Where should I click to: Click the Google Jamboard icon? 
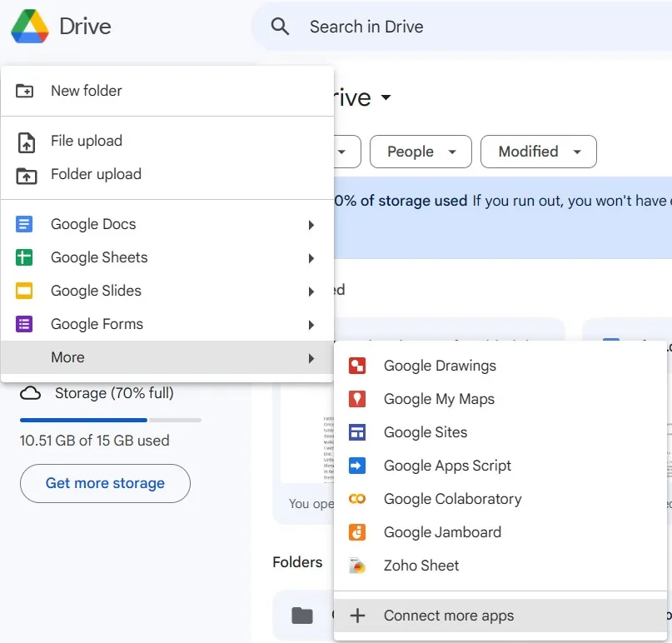(x=357, y=532)
